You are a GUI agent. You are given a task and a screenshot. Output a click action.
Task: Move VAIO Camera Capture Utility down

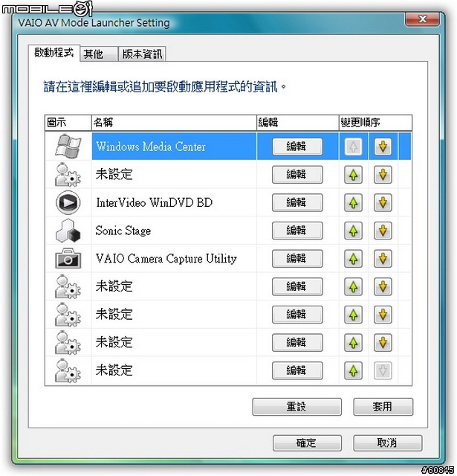(383, 259)
